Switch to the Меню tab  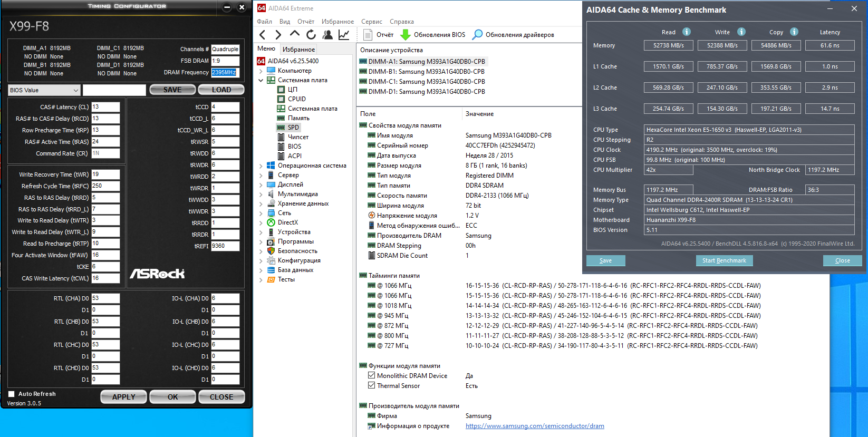pyautogui.click(x=266, y=48)
